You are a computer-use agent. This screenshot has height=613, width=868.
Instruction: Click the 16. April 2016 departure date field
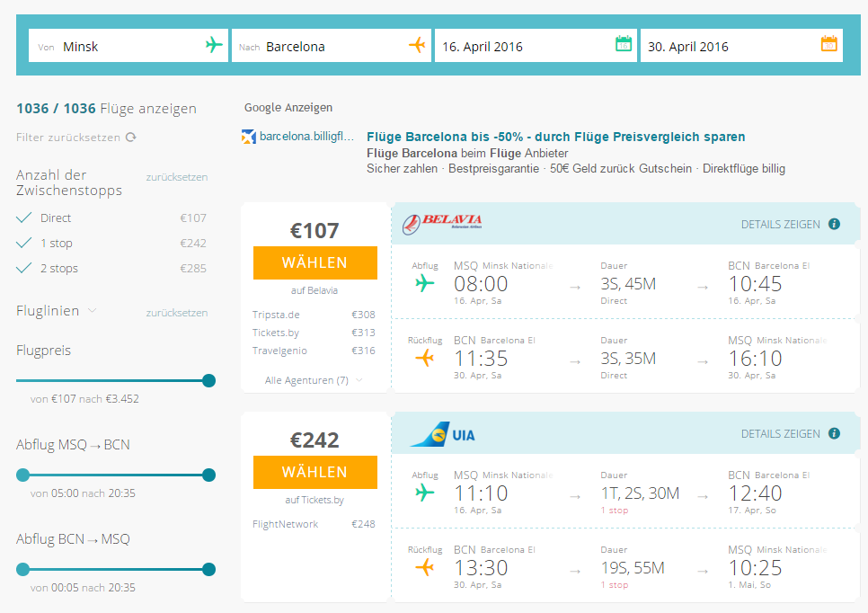(536, 46)
